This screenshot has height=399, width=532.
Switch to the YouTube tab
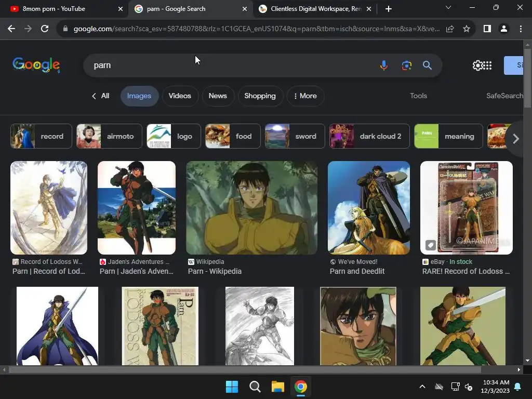[x=64, y=9]
